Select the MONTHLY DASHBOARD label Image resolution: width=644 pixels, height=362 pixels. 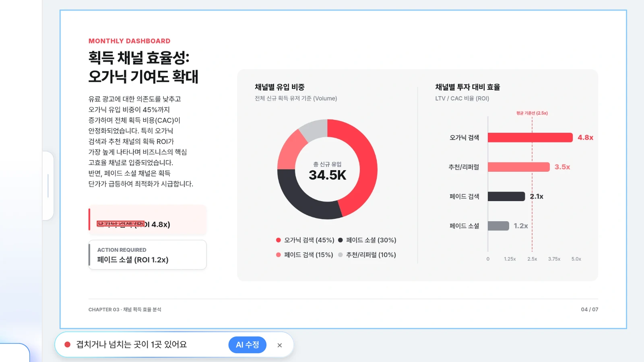coord(129,41)
